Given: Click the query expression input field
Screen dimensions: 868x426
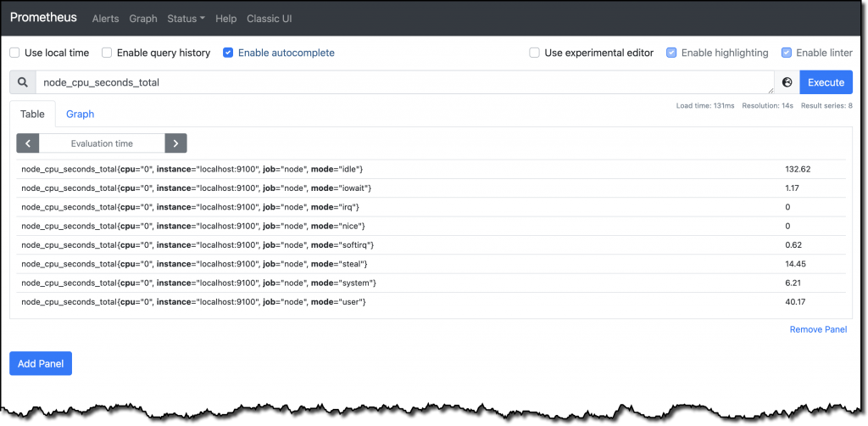Looking at the screenshot, I should [404, 82].
